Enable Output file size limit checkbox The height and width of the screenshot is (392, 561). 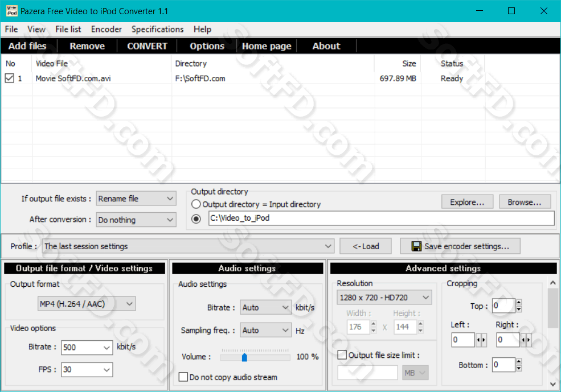[x=342, y=355]
